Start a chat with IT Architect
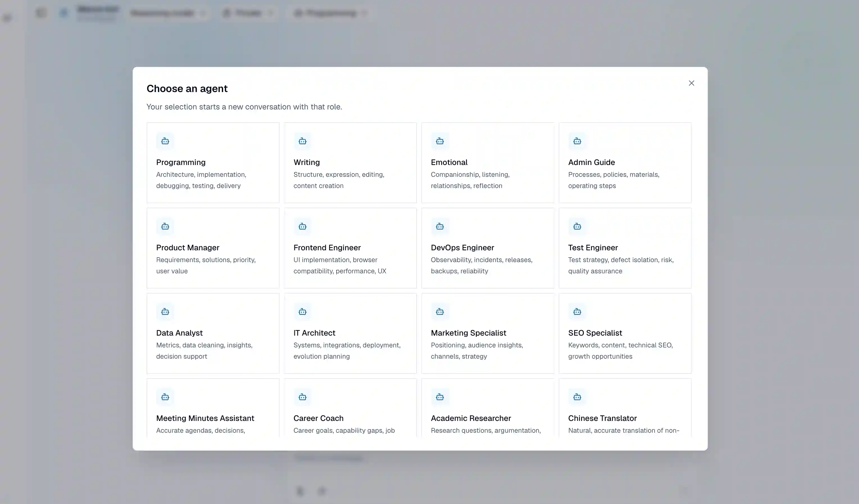Screen dimensions: 859x504 pos(350,333)
